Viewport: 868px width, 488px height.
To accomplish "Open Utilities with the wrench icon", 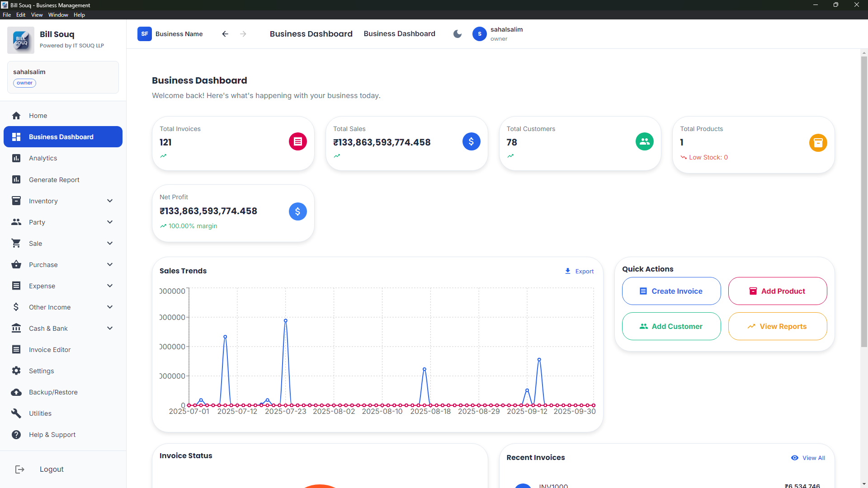I will click(16, 413).
